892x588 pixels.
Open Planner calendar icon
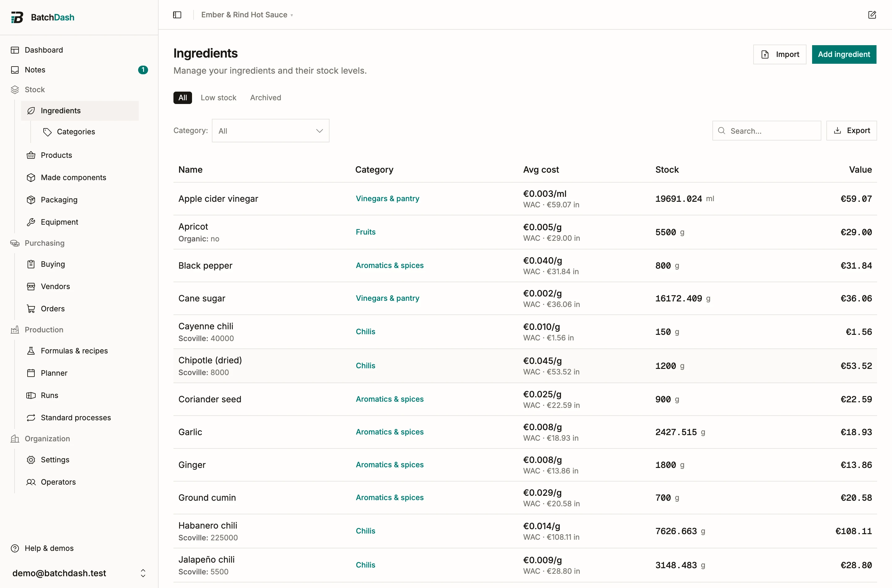31,373
